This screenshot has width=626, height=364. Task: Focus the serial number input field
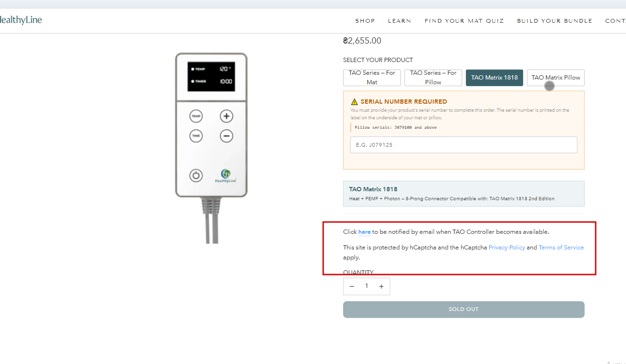click(463, 145)
